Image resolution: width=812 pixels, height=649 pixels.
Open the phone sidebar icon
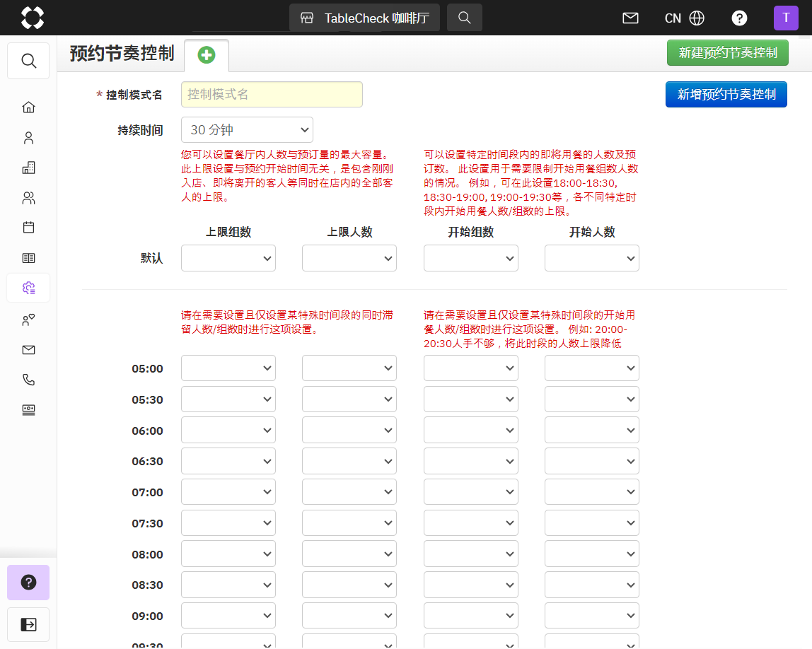coord(28,380)
